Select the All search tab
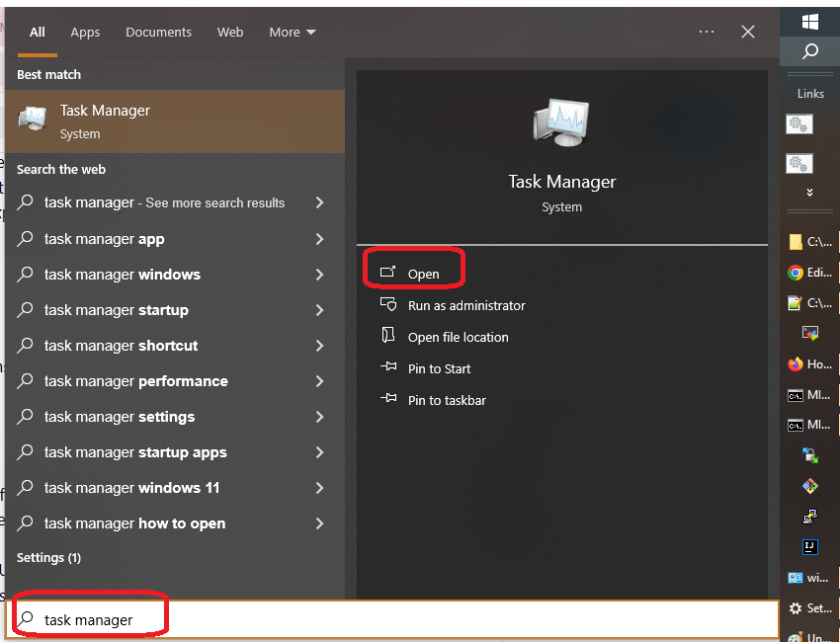This screenshot has width=840, height=642. 37,33
